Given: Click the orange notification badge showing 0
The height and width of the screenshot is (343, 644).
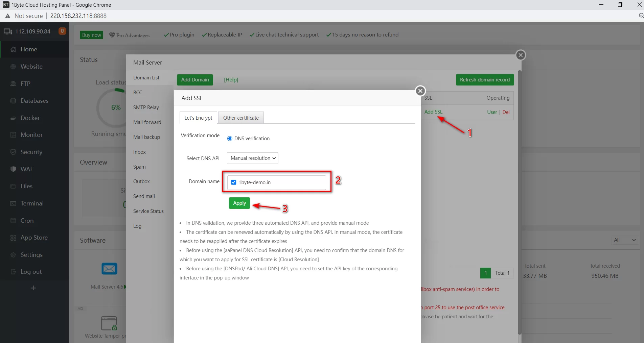Looking at the screenshot, I should pyautogui.click(x=62, y=31).
